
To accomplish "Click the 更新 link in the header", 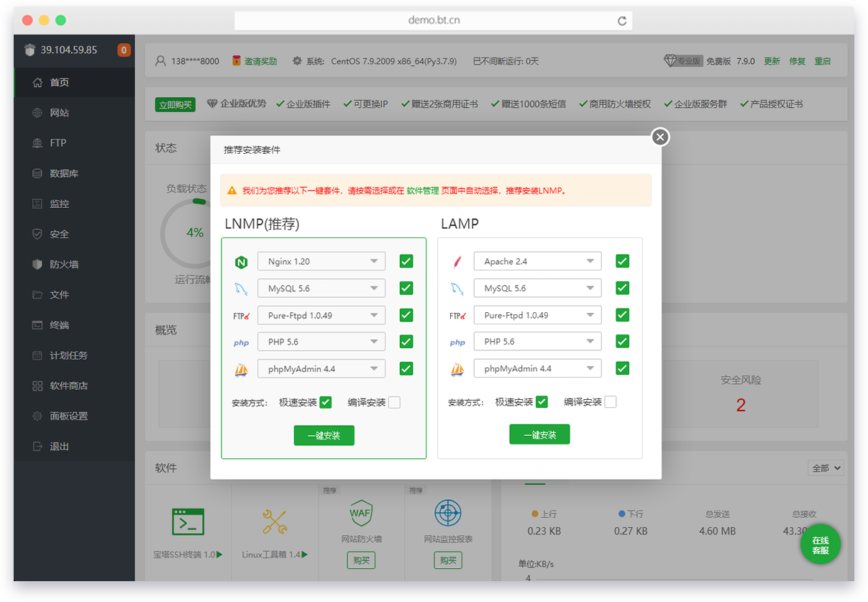I will 772,61.
